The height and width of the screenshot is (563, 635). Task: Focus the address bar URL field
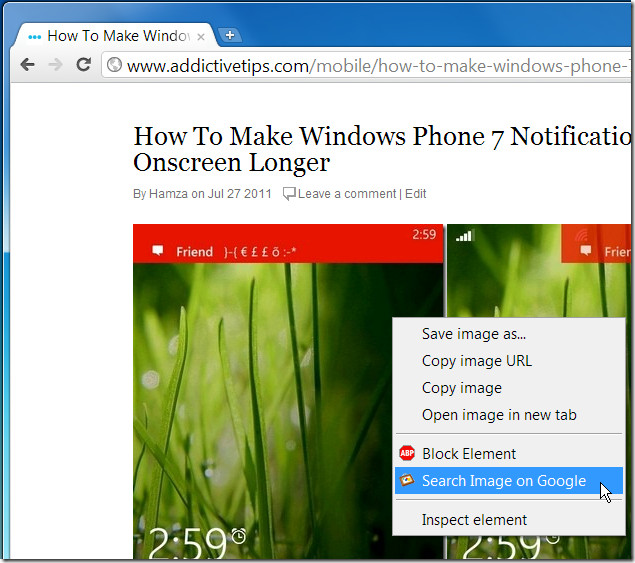pos(366,65)
